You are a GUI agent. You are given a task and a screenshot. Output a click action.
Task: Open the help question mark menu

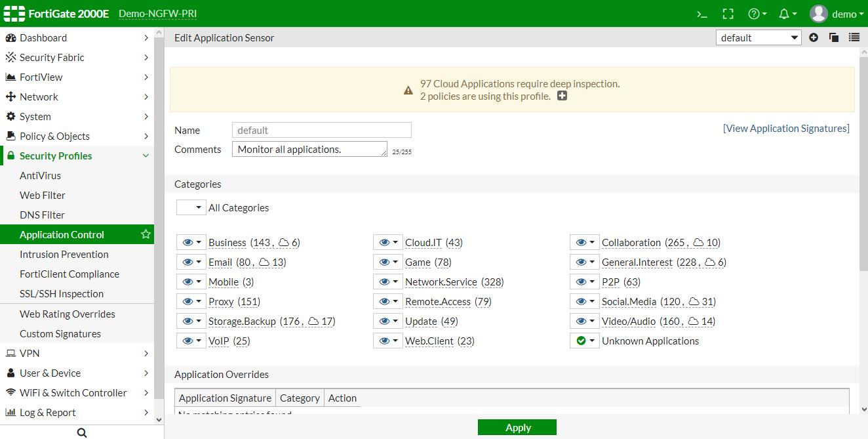757,14
